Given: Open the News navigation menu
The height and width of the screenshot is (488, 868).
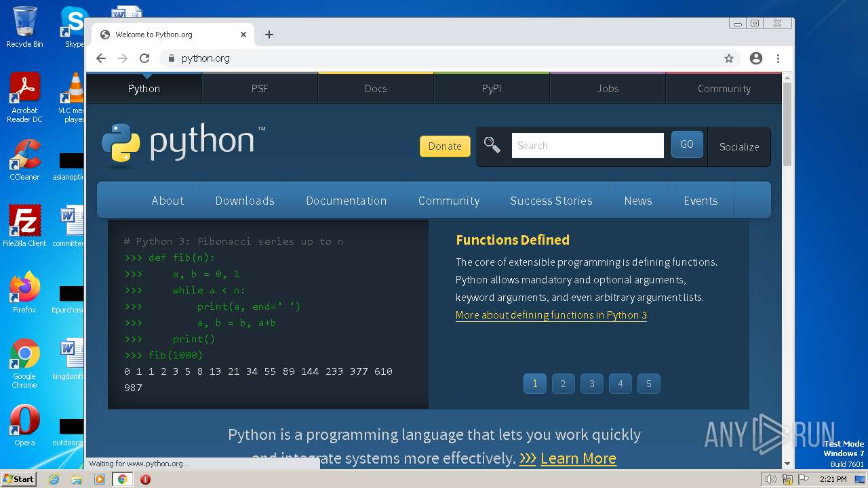Looking at the screenshot, I should (638, 201).
